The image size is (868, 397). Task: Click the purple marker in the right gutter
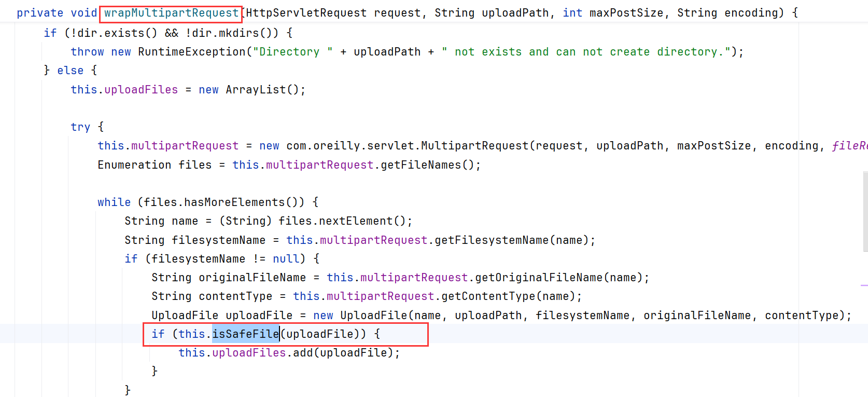864,285
